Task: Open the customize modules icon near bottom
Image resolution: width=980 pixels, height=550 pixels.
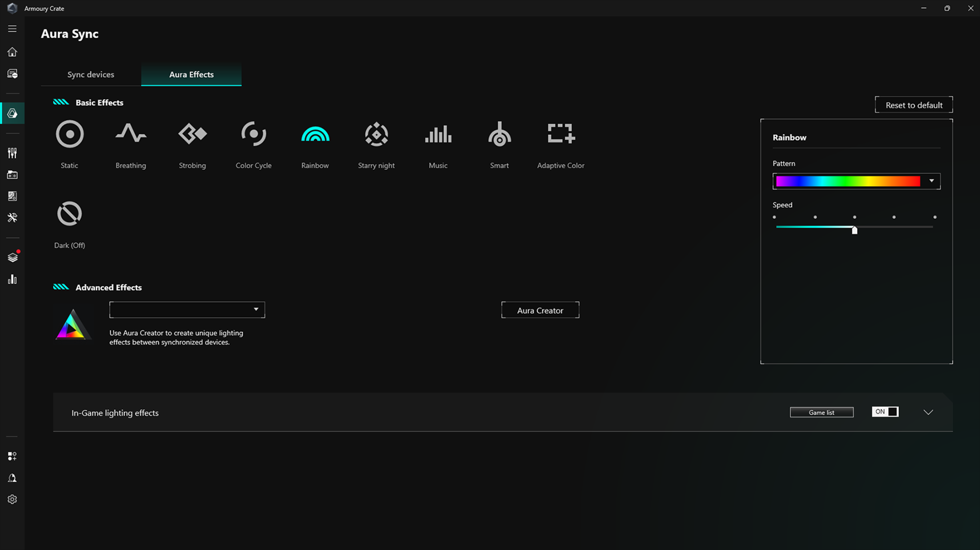Action: click(x=12, y=456)
